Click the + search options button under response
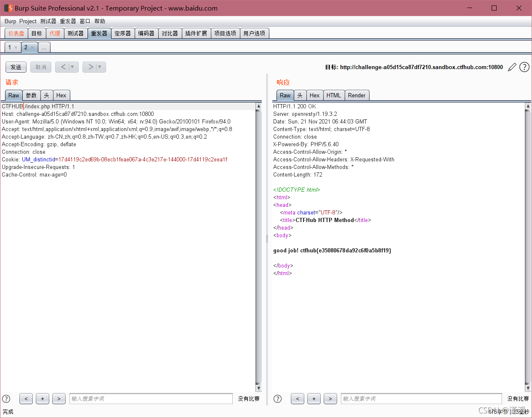 point(314,399)
